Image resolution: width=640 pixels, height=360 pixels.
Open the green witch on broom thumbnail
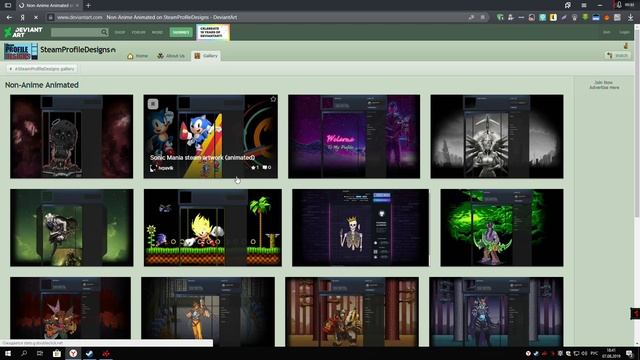click(71, 227)
